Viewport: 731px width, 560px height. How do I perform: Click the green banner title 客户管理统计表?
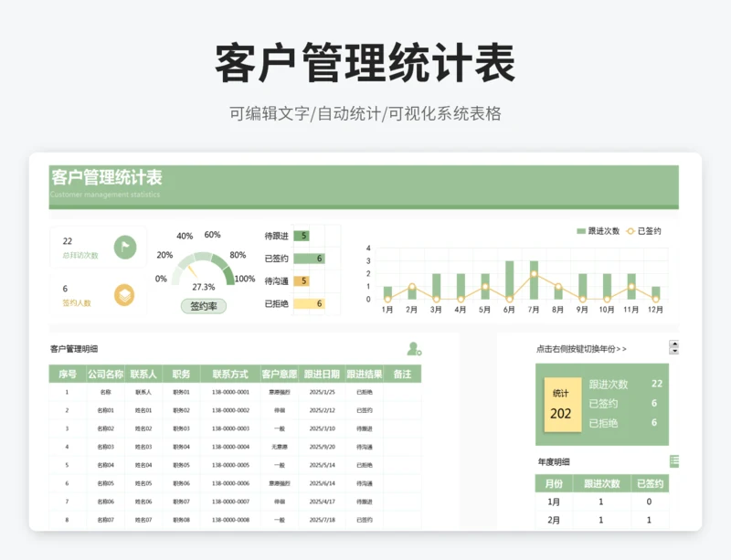click(106, 177)
